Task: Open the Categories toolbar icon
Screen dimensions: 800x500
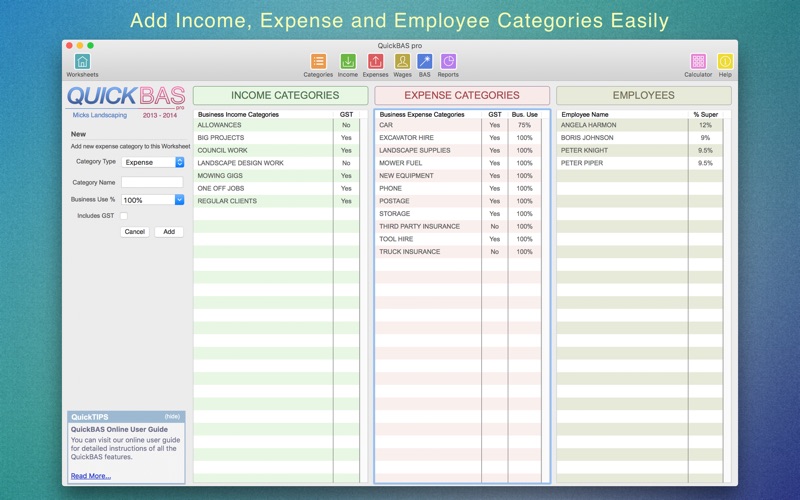Action: 318,62
